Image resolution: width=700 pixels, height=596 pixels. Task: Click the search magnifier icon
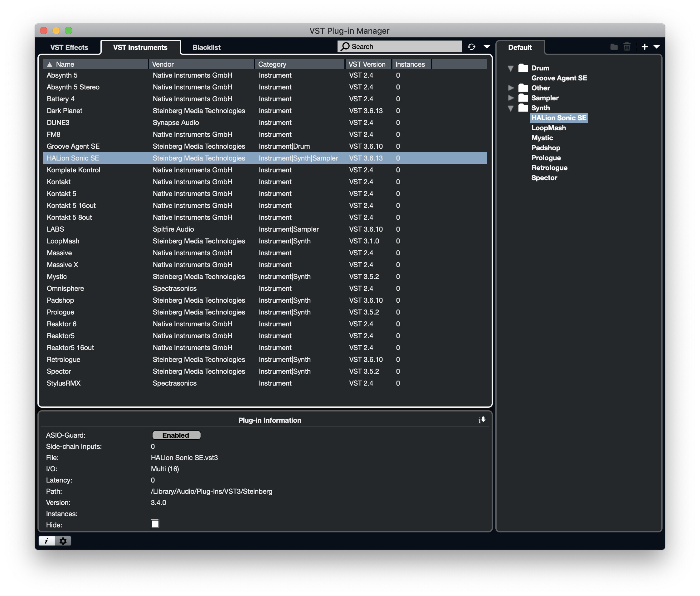[x=345, y=46]
